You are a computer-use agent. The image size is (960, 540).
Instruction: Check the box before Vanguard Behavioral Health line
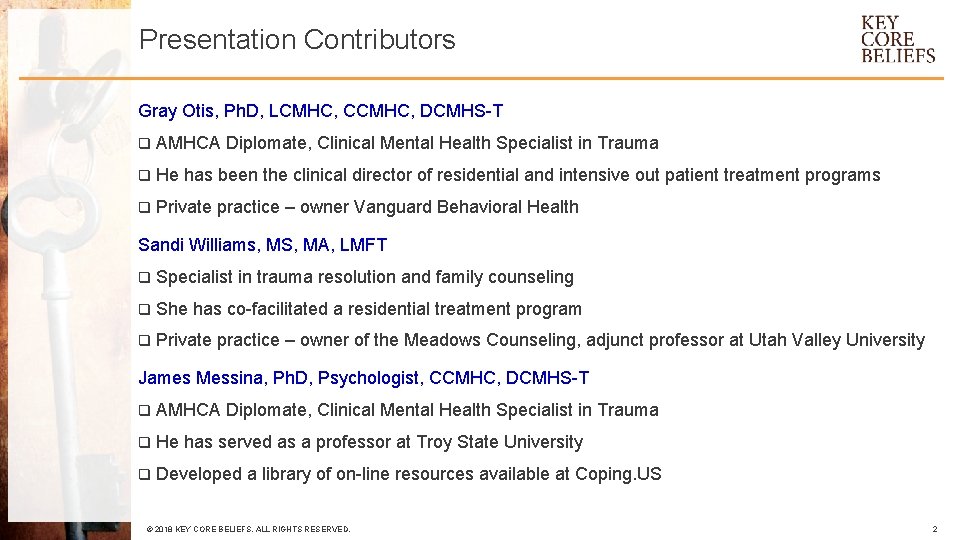[x=144, y=208]
